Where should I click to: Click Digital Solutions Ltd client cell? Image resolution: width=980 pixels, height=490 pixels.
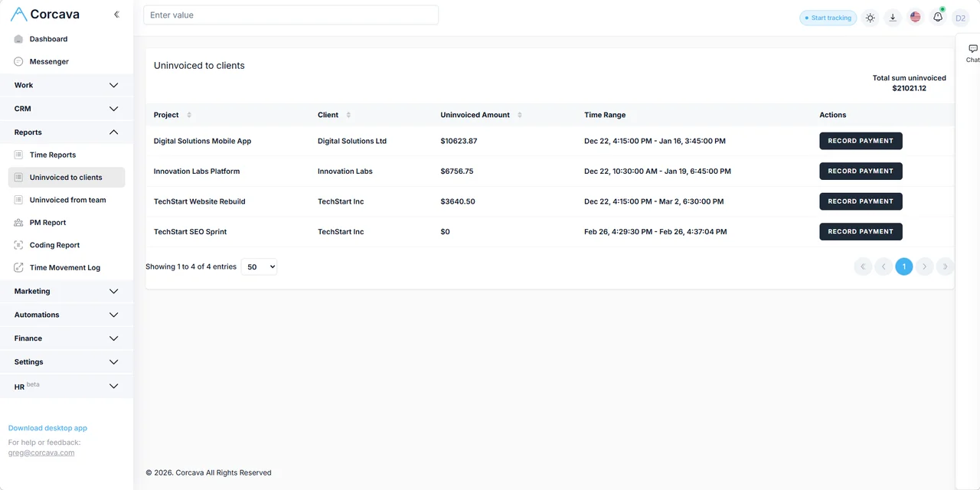[352, 141]
